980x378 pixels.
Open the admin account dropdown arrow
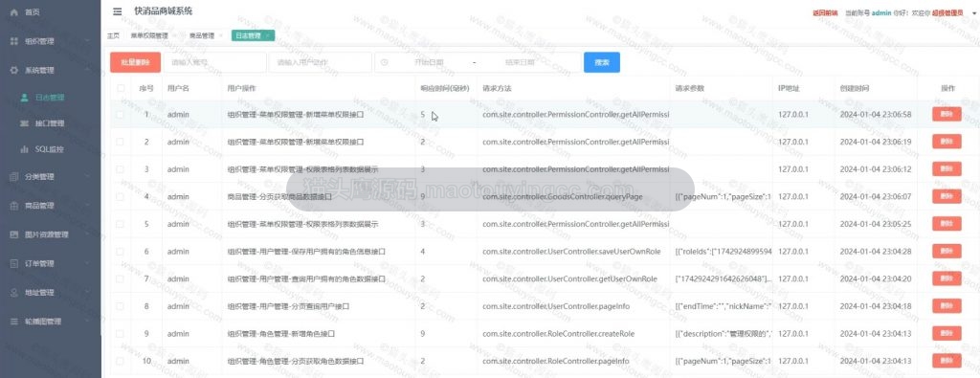point(973,12)
